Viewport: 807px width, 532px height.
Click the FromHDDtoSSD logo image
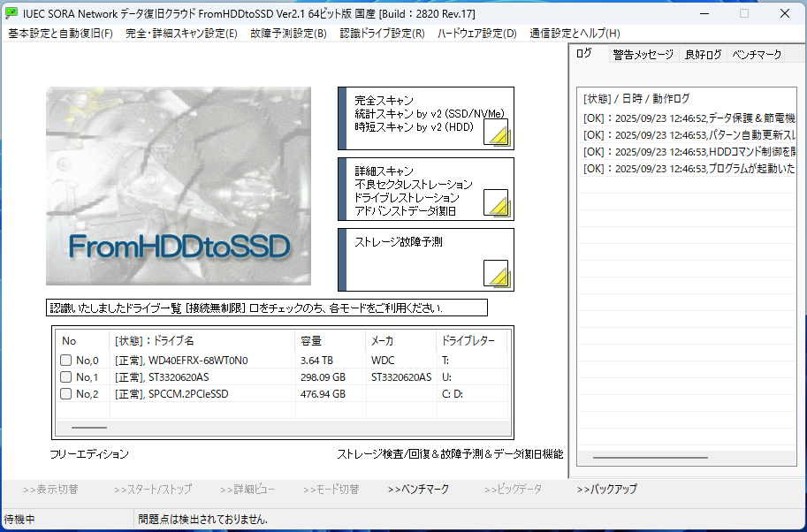179,186
